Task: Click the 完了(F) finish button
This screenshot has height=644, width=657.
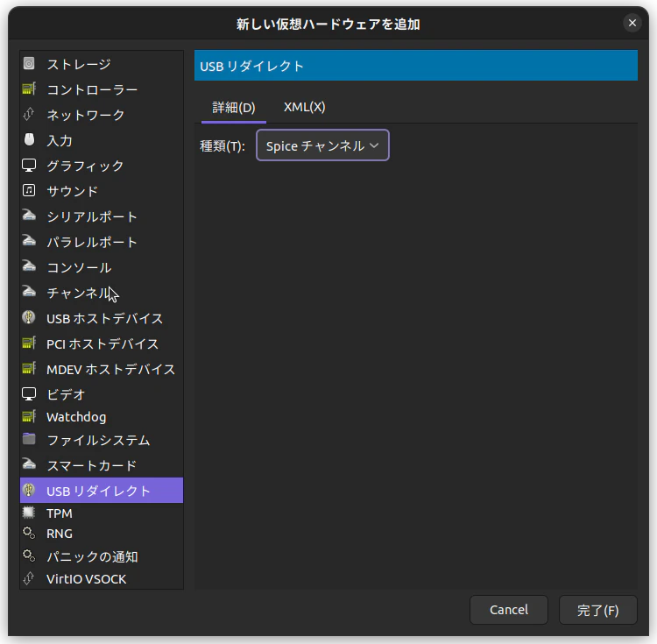Action: point(598,610)
